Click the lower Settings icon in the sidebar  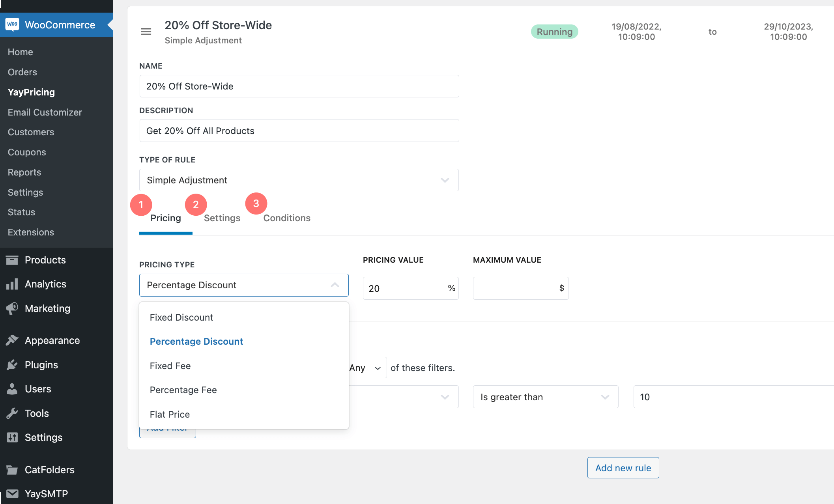[13, 437]
